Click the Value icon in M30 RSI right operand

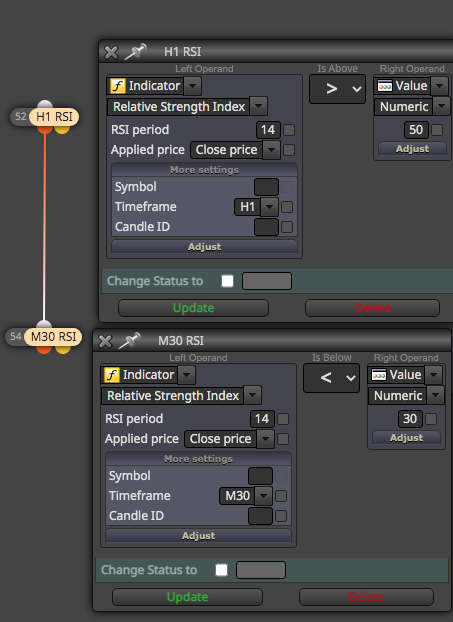click(x=379, y=375)
